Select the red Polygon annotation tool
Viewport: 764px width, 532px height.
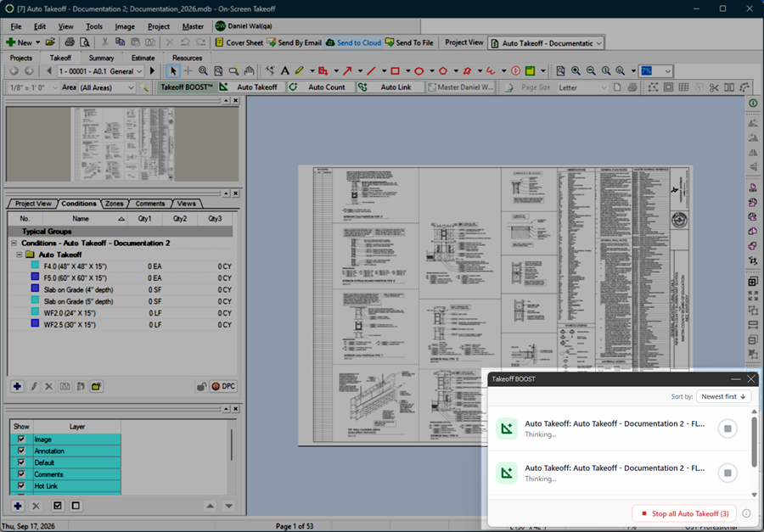(442, 71)
